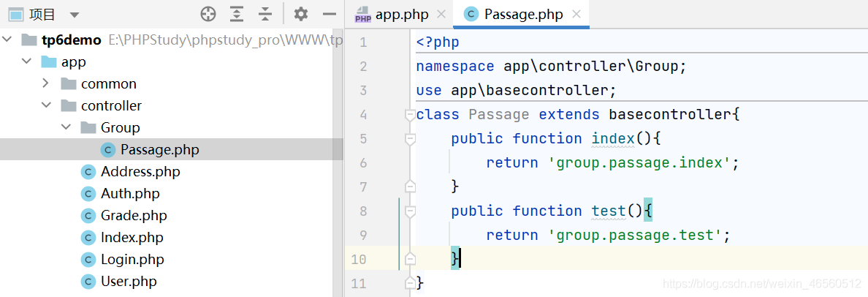Switch to the app.php editor tab
Screen dimensions: 868x297
coord(402,15)
